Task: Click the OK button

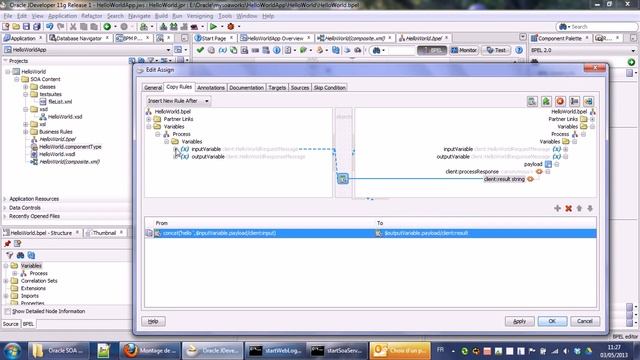Action: 552,321
